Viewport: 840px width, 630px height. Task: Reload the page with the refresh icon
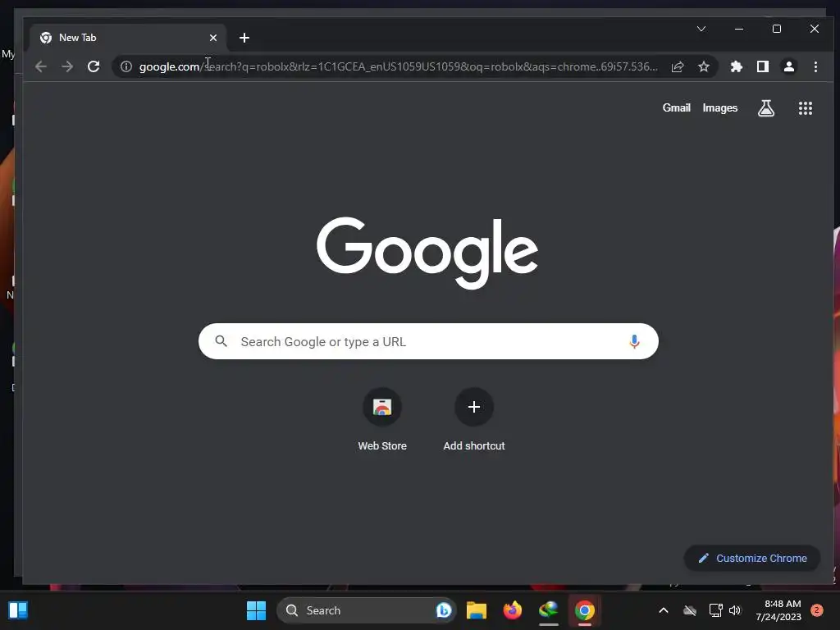94,66
